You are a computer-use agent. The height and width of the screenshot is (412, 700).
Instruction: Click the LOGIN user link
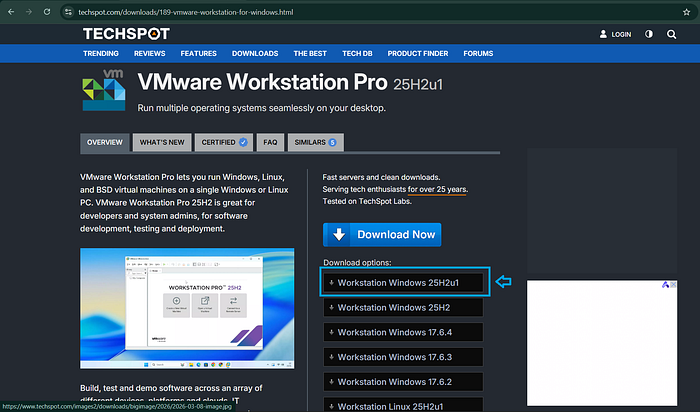pos(615,34)
